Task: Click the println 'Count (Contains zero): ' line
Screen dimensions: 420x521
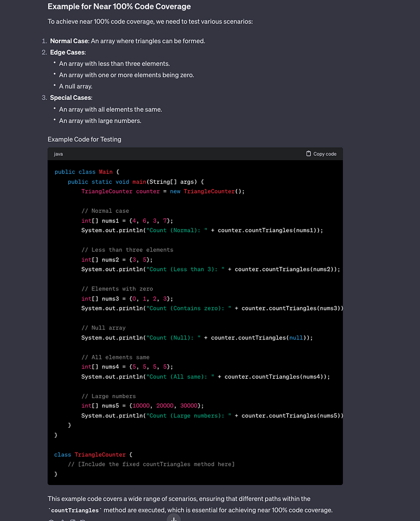Action: 212,308
